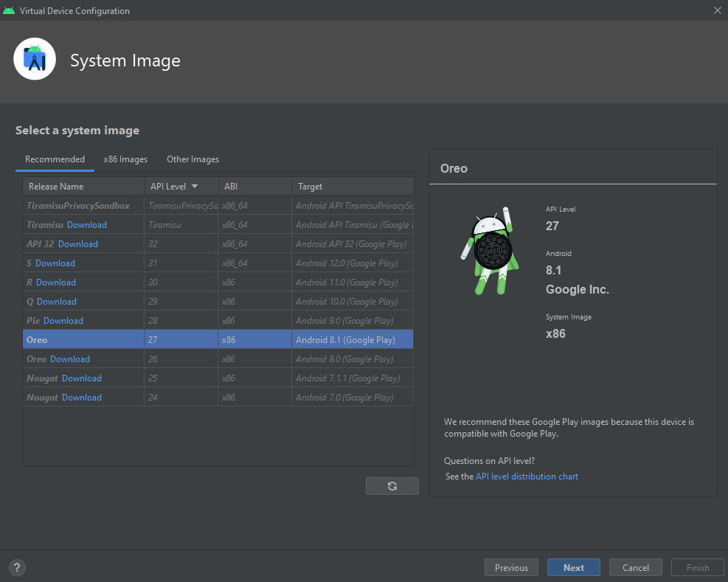Open help with the question mark icon

point(17,567)
